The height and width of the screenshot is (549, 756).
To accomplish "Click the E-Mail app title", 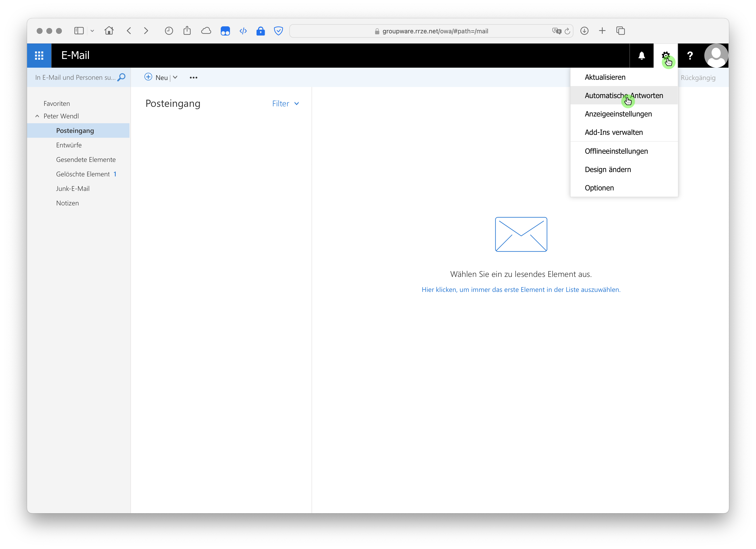I will (75, 55).
